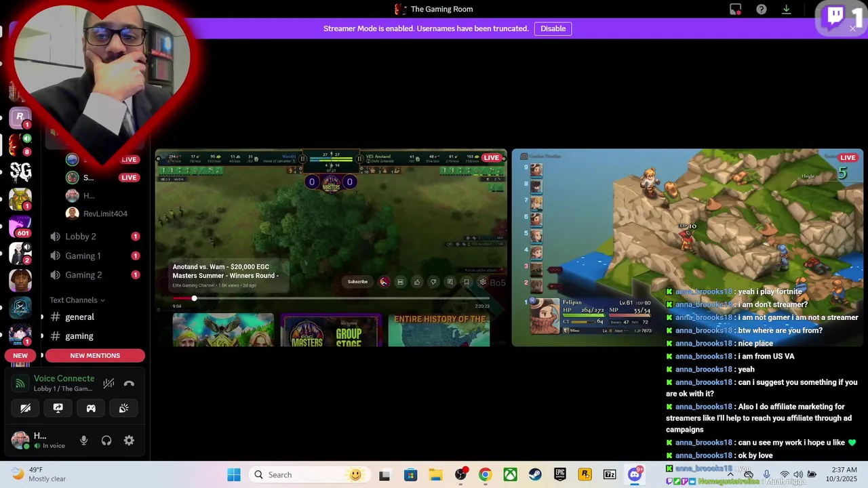The height and width of the screenshot is (488, 868).
Task: Open Rockstar Games Launcher on taskbar
Action: point(585,474)
